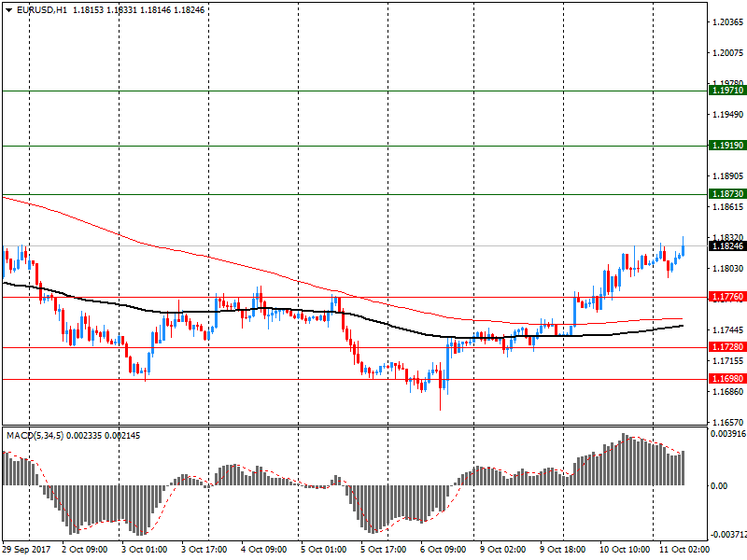Click the 5 Oct 17:00 time label

(384, 550)
